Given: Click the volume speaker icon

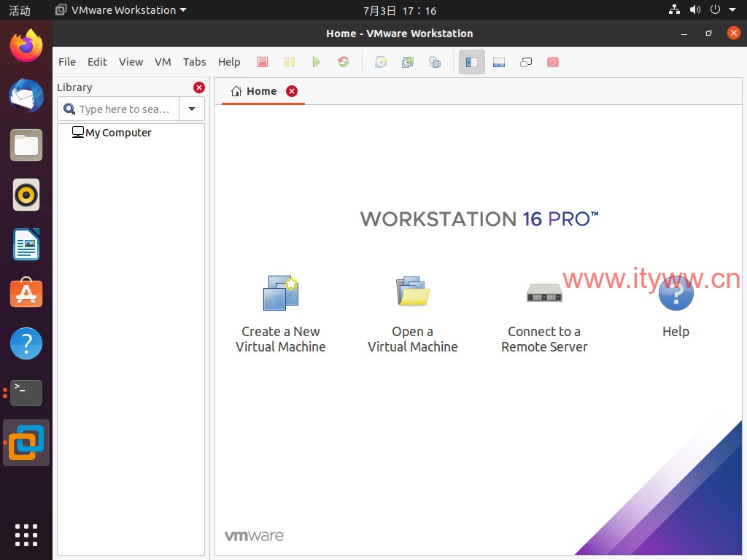Looking at the screenshot, I should pyautogui.click(x=695, y=9).
